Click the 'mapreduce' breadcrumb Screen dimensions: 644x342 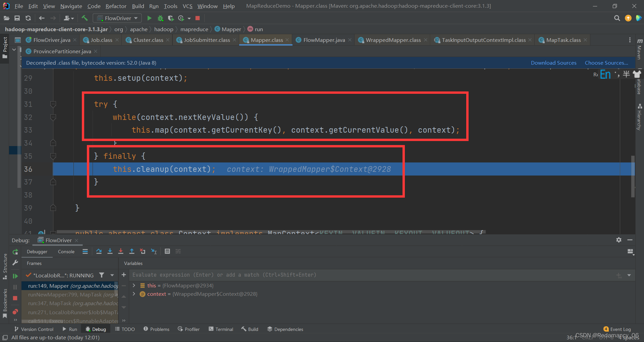tap(194, 29)
